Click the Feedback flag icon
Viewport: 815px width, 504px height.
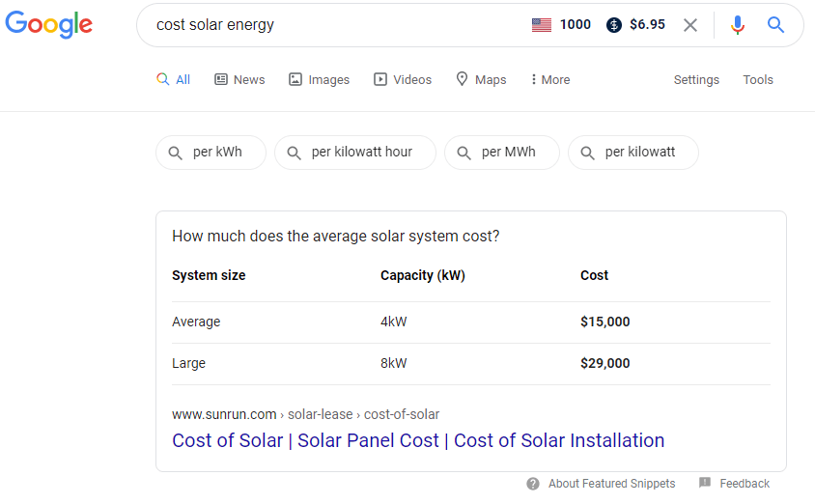coord(705,483)
